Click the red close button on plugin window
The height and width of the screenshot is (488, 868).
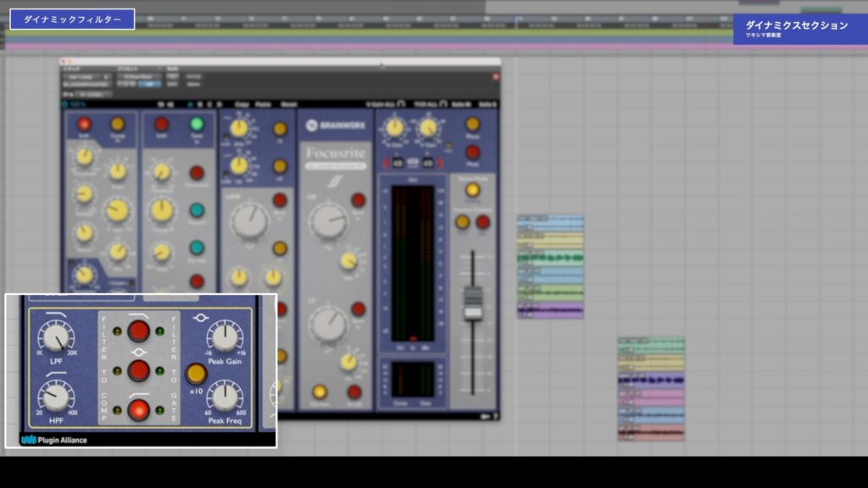click(496, 76)
